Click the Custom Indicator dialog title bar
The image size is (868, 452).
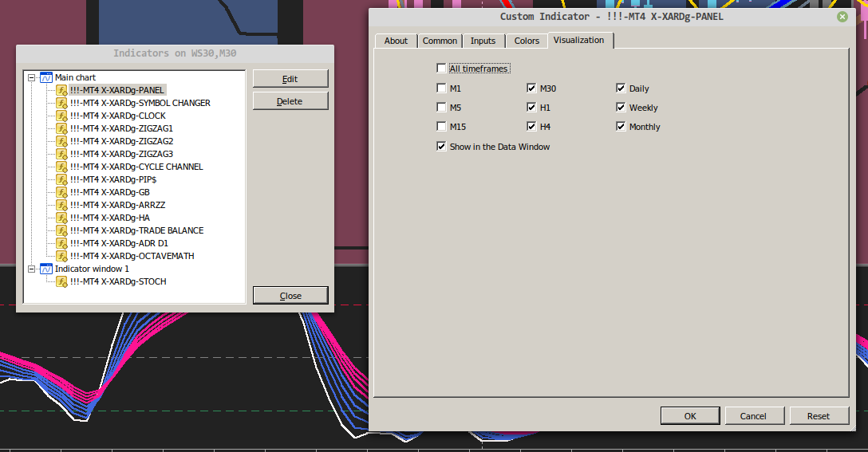point(612,17)
